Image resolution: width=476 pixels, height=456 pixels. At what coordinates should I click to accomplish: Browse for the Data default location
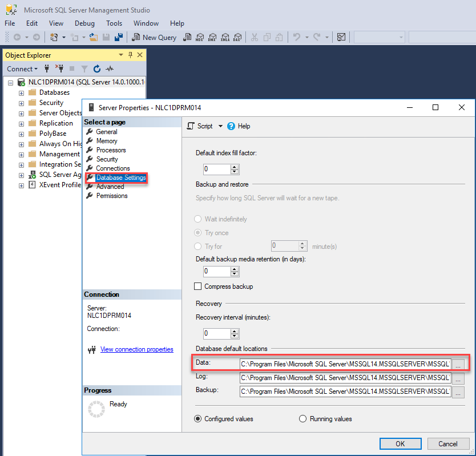(458, 364)
